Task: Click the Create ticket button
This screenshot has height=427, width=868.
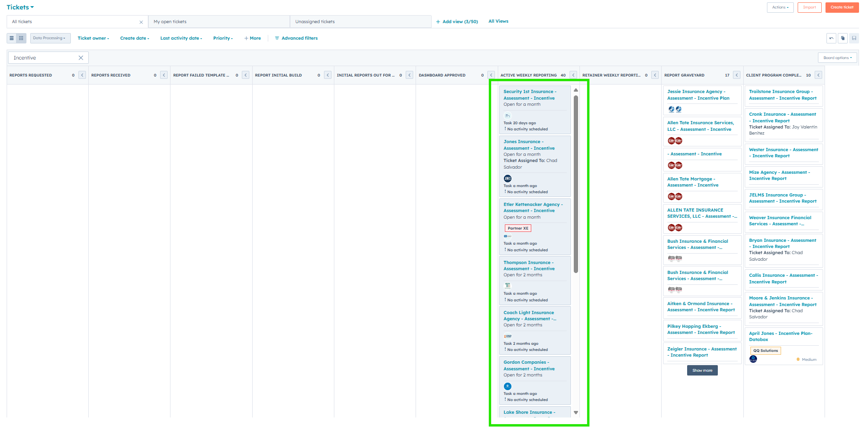Action: point(842,8)
